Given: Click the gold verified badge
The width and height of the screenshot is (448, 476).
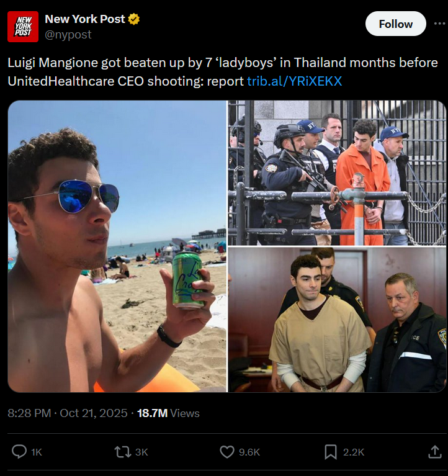Looking at the screenshot, I should 134,19.
